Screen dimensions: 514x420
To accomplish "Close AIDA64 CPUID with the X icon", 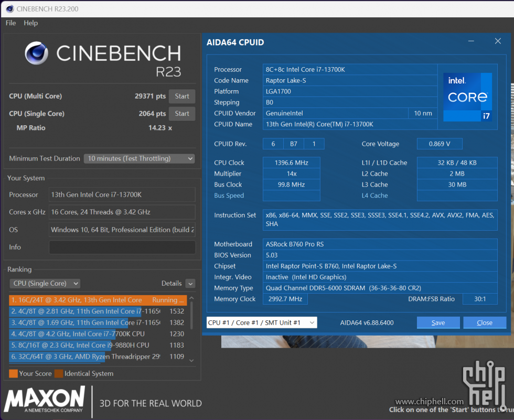I will [x=498, y=41].
